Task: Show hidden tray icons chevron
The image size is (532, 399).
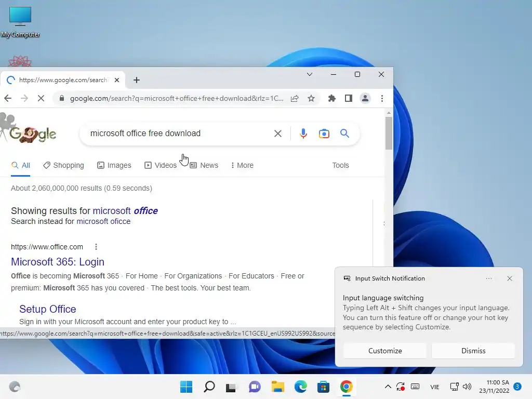Action: (x=388, y=387)
